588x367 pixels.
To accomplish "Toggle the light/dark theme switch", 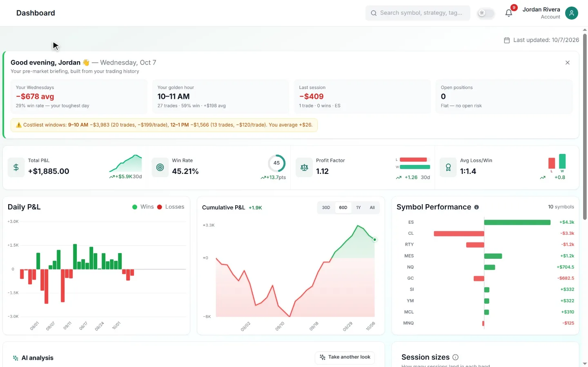I will pos(486,13).
